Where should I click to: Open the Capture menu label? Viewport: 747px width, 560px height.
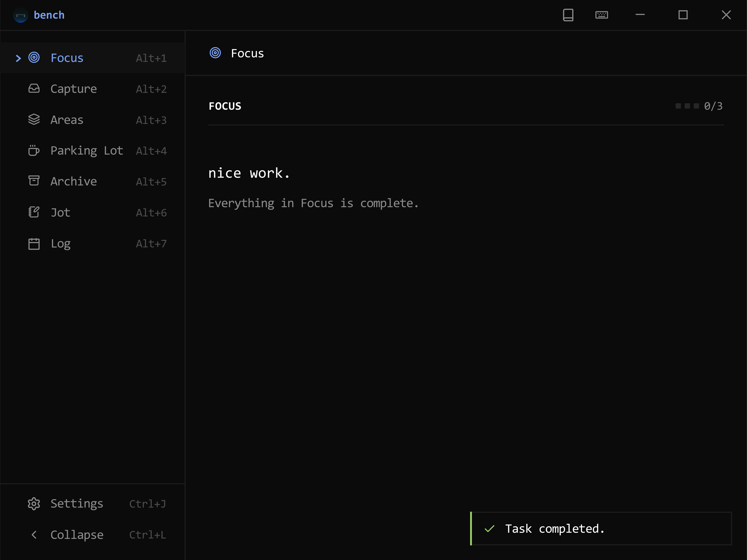pos(74,89)
